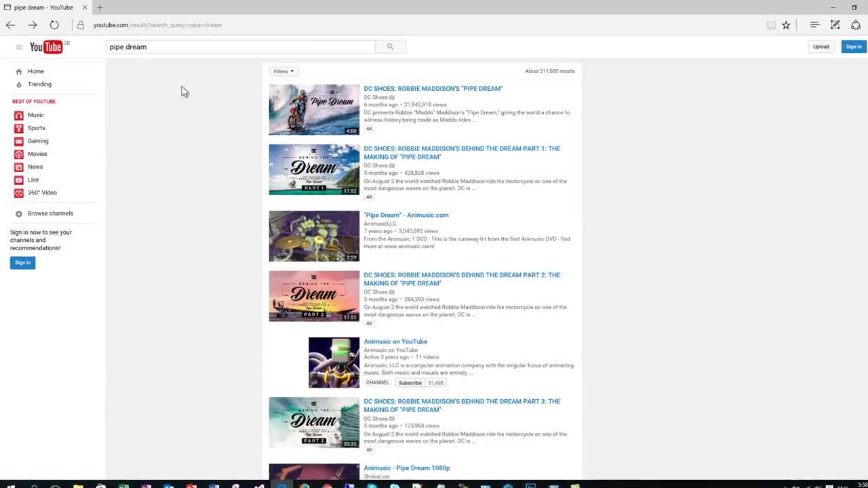The width and height of the screenshot is (868, 488).
Task: Open the YouTube guide hamburger menu
Action: click(x=19, y=47)
